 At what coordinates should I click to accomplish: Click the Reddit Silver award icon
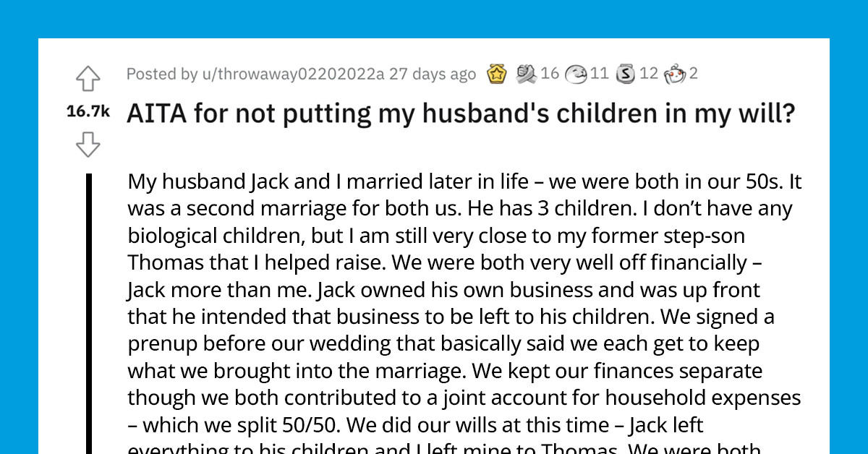625,73
